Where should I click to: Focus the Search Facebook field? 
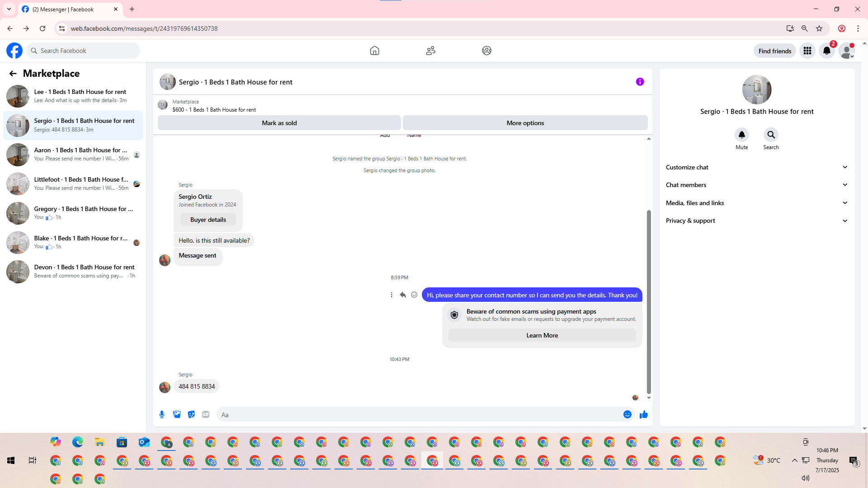coord(83,51)
